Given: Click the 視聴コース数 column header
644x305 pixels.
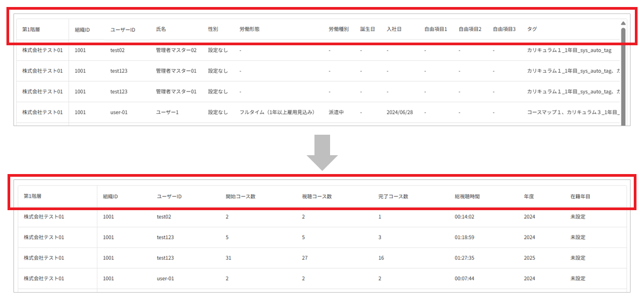Looking at the screenshot, I should (317, 197).
